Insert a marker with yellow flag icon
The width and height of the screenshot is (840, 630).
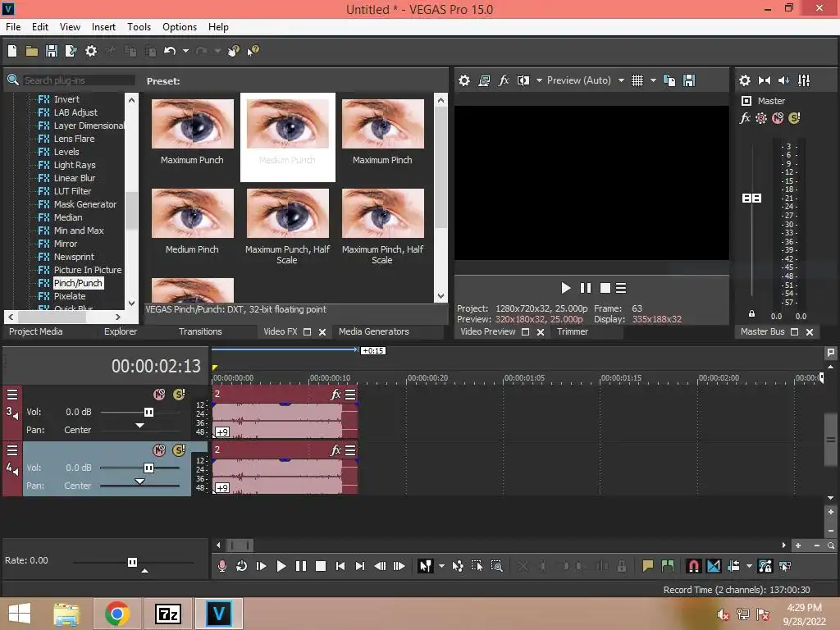(648, 566)
